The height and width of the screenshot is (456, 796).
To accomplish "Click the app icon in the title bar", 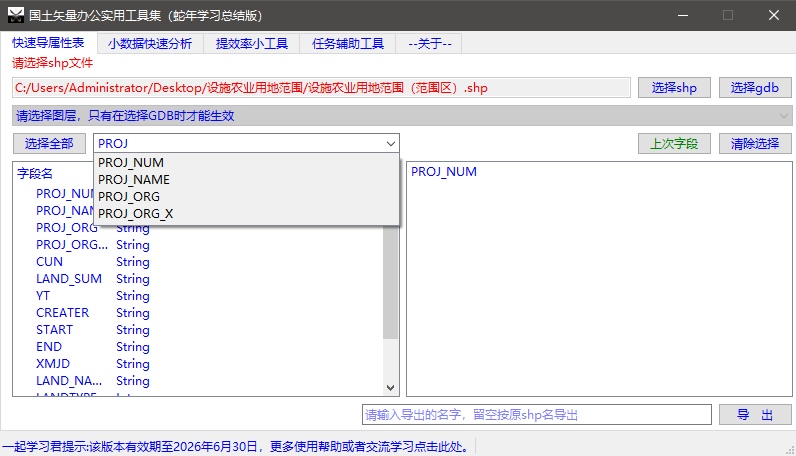I will [16, 16].
